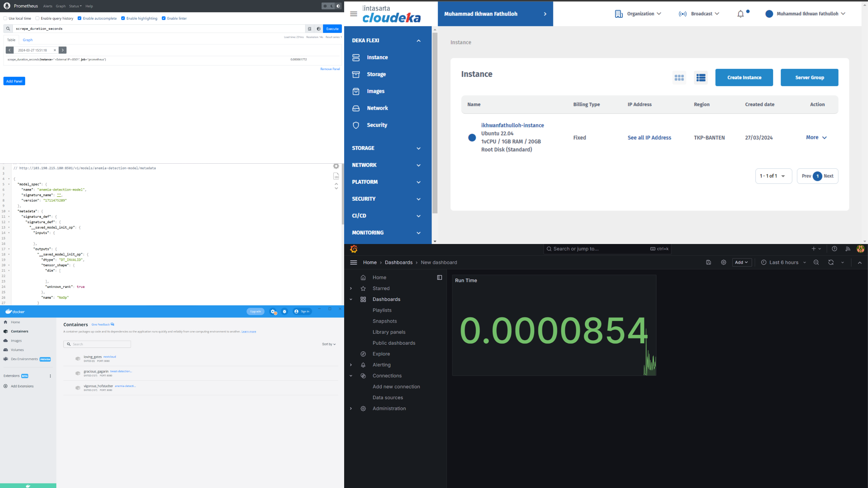868x488 pixels.
Task: Disable autocomplete checkbox
Action: 79,18
